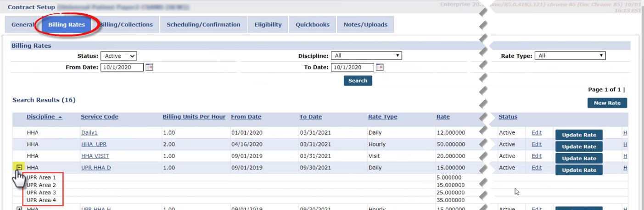Open the From Date calendar picker icon
This screenshot has height=210, width=644.
pos(149,67)
